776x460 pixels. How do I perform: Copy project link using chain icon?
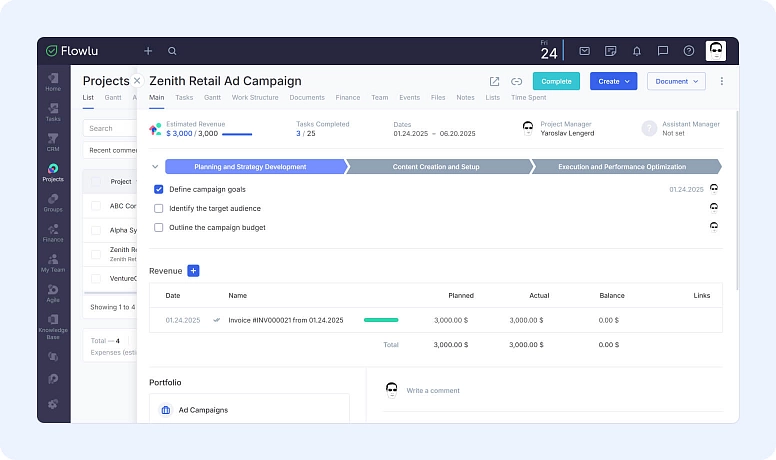click(x=516, y=81)
